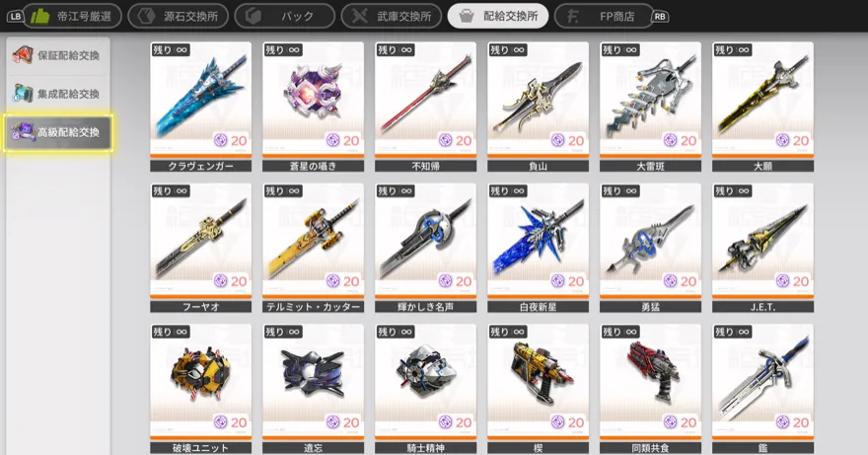Select the 同類共食 red handgun card
868x455 pixels.
650,389
